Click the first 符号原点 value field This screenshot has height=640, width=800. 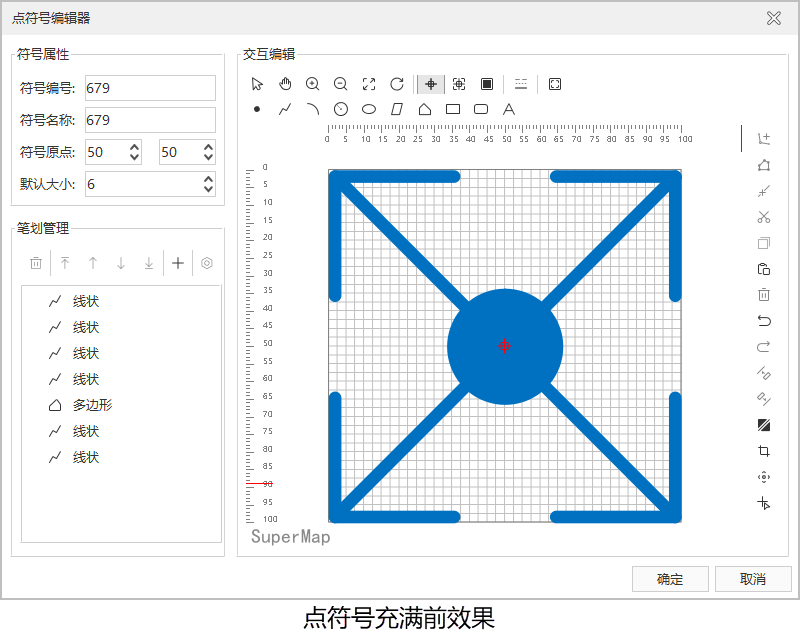click(106, 152)
